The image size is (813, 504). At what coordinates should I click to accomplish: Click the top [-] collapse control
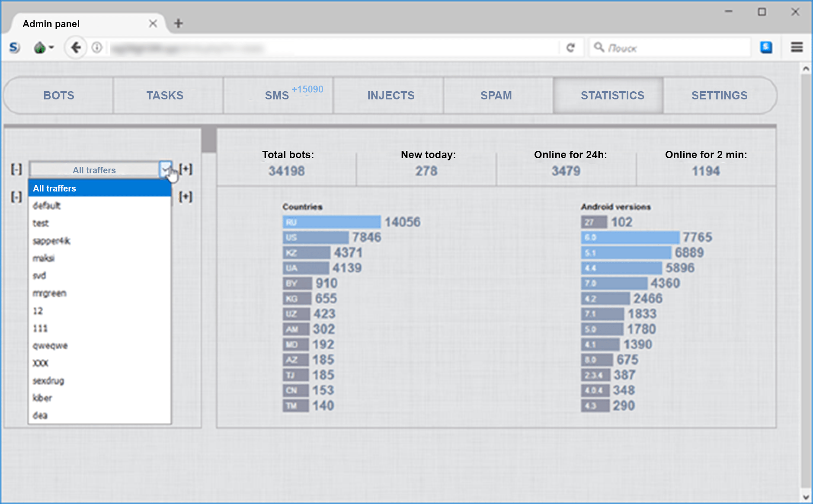click(x=16, y=169)
